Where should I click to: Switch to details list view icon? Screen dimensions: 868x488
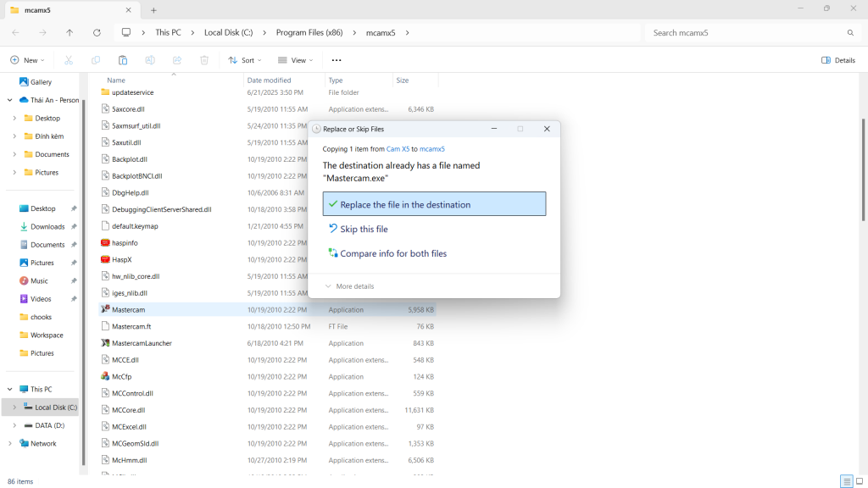(x=847, y=481)
